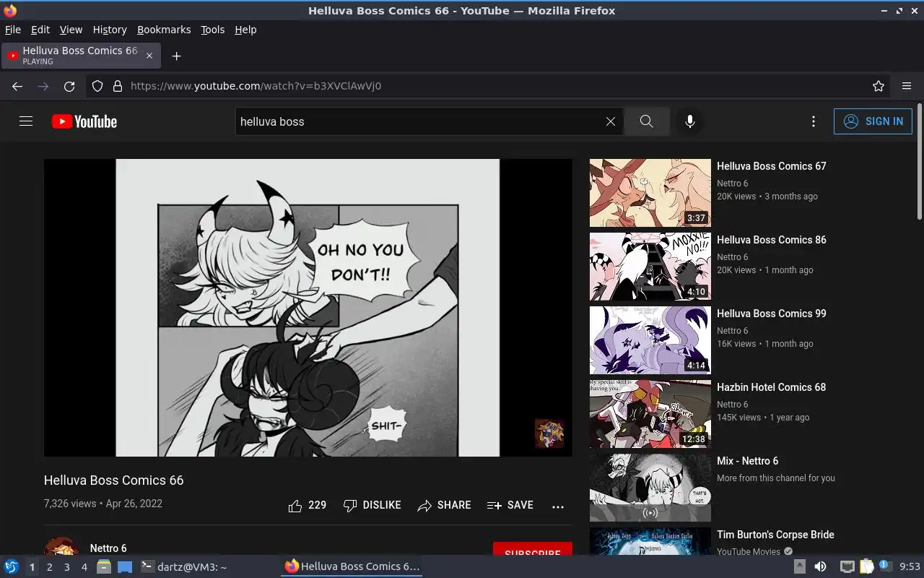Open Hazbin Hotel Comics 68 title
Image resolution: width=924 pixels, height=578 pixels.
(x=772, y=387)
